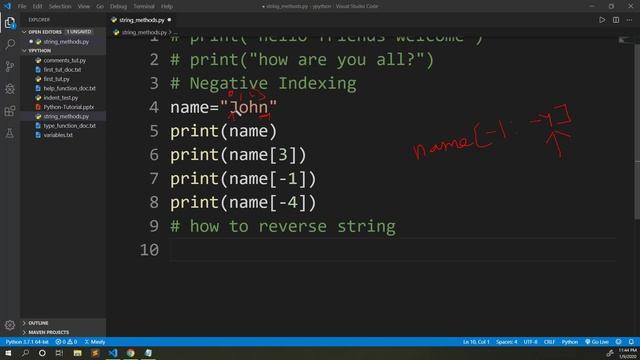Viewport: 640px width, 360px height.
Task: Open Windows Start menu
Action: (x=8, y=353)
